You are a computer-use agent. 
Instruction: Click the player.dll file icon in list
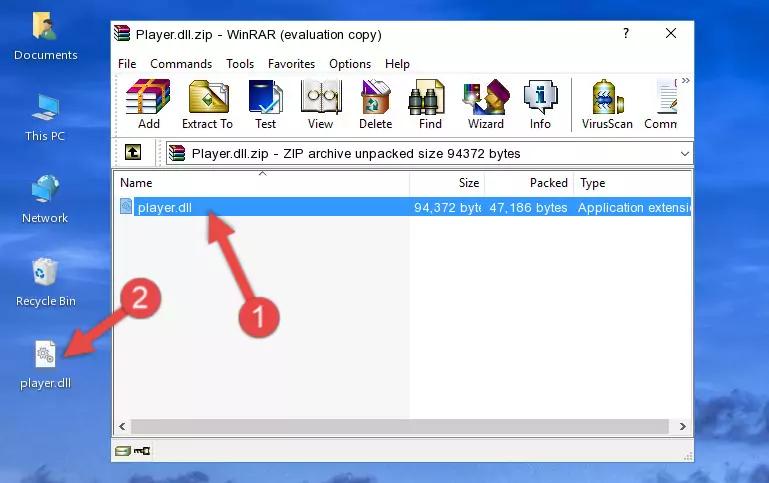pos(126,206)
